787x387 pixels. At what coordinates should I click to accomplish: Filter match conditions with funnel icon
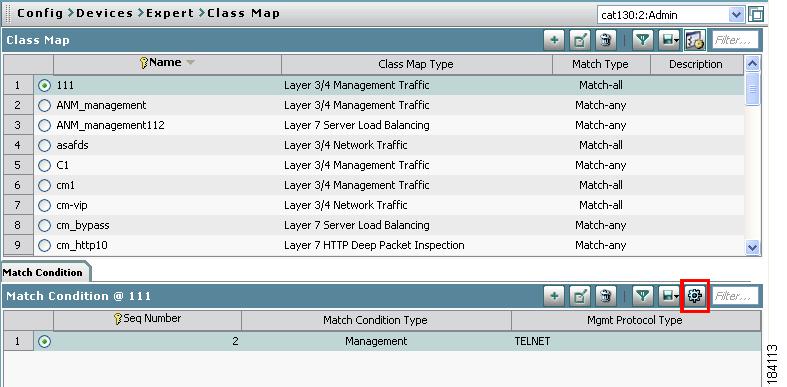point(642,296)
